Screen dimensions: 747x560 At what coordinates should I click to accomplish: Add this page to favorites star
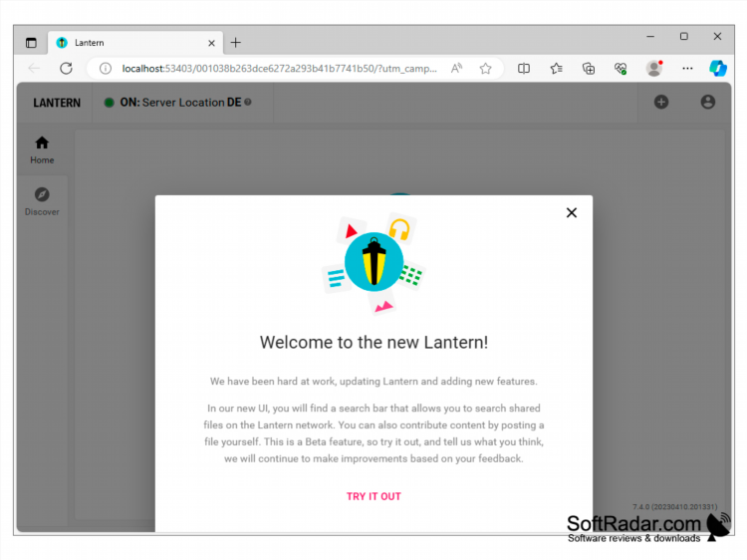point(485,69)
